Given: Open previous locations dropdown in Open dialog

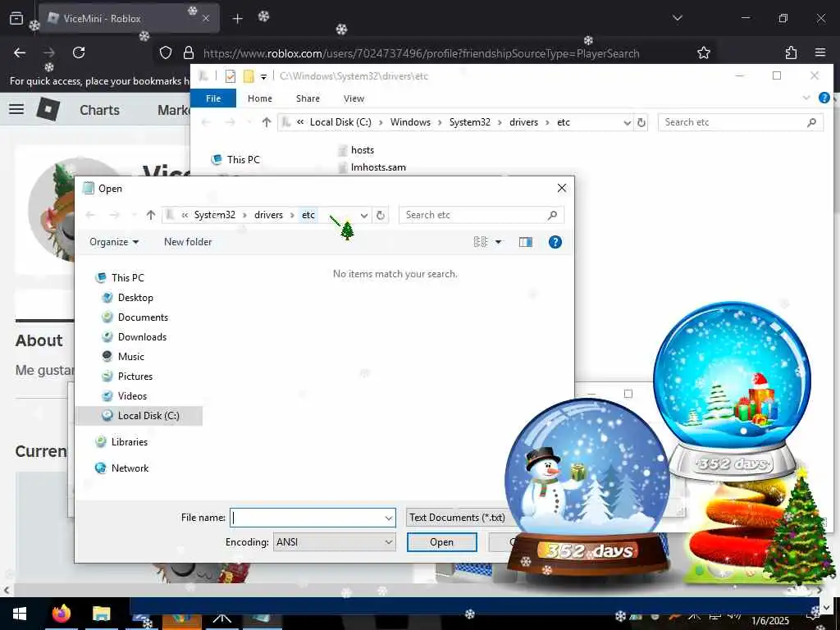Looking at the screenshot, I should pyautogui.click(x=364, y=216).
